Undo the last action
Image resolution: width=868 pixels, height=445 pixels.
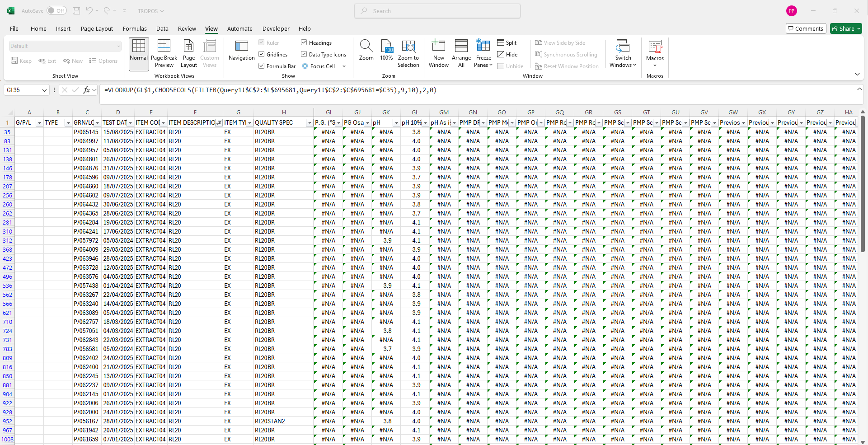[x=89, y=11]
